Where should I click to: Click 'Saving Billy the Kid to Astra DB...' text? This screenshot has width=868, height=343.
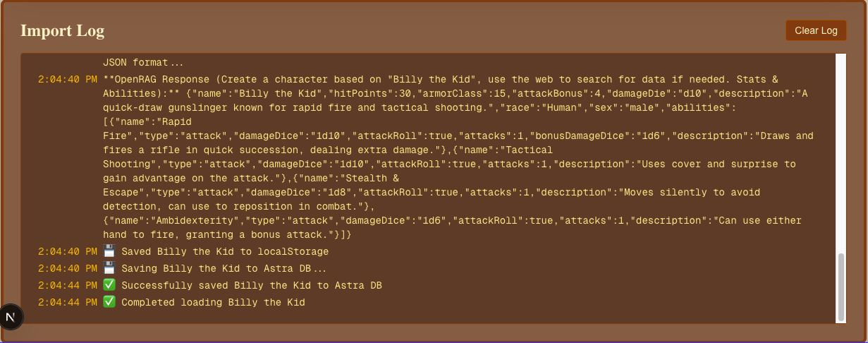click(225, 268)
